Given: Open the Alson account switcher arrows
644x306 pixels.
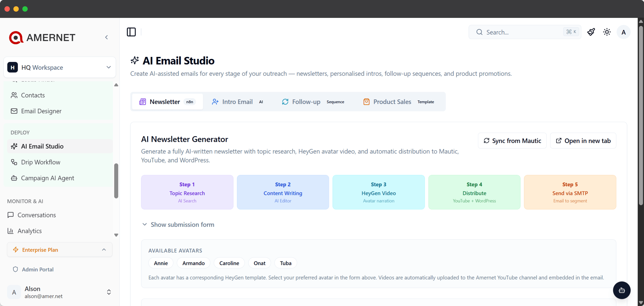Looking at the screenshot, I should click(109, 292).
